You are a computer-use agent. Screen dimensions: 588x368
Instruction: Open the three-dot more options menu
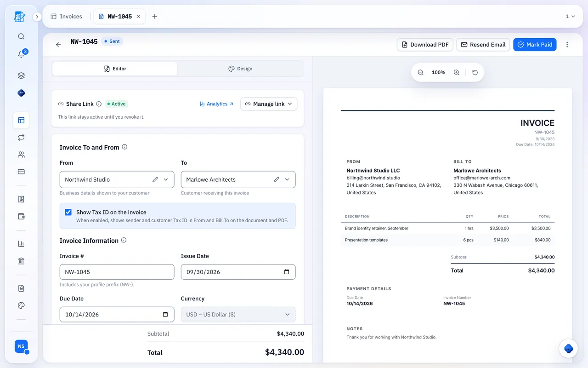point(567,45)
